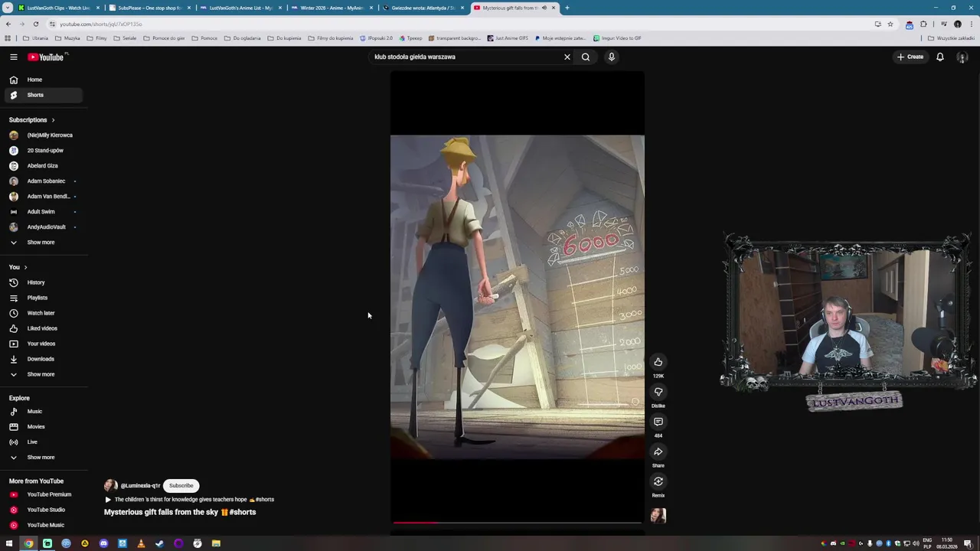Open AndyAudioVault channel

tap(42, 227)
